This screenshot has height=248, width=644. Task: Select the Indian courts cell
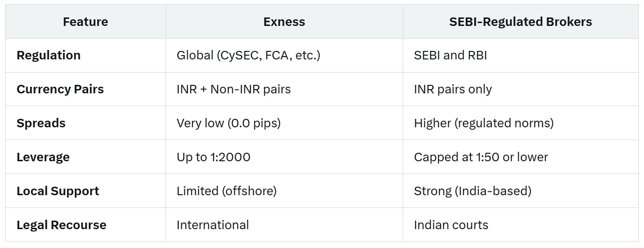(x=451, y=225)
